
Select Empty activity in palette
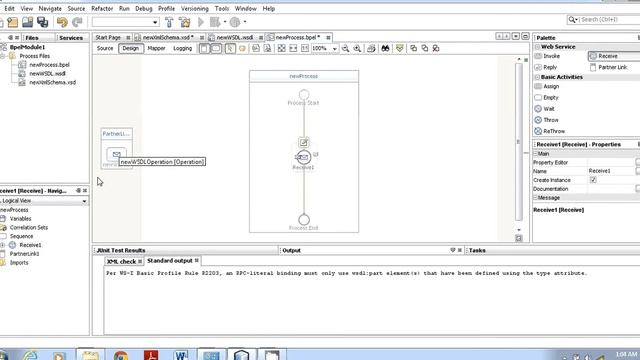pyautogui.click(x=551, y=98)
